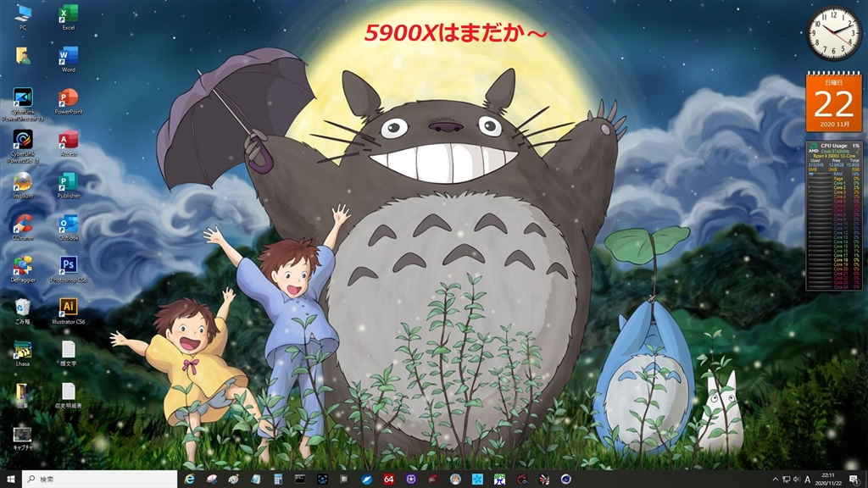Launch CCleaner from the desktop
Viewport: 868px width, 488px height.
tap(23, 227)
